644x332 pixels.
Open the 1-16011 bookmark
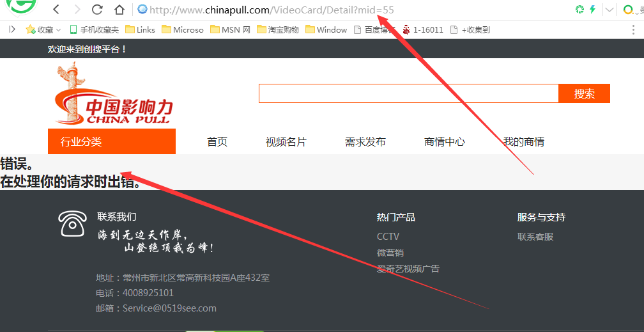(423, 29)
